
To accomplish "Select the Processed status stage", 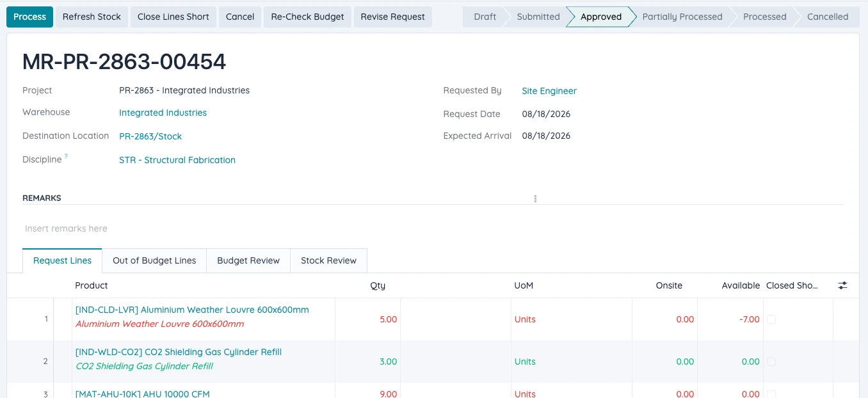I will (764, 17).
